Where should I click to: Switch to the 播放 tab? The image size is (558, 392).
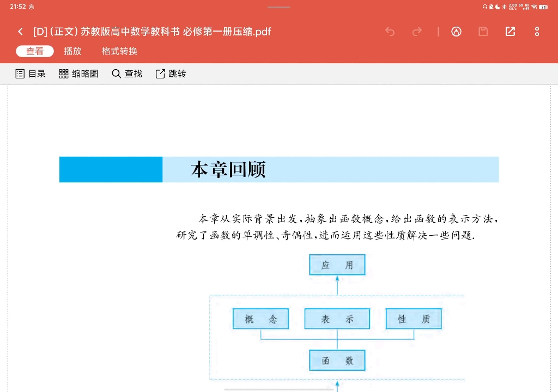pyautogui.click(x=73, y=51)
